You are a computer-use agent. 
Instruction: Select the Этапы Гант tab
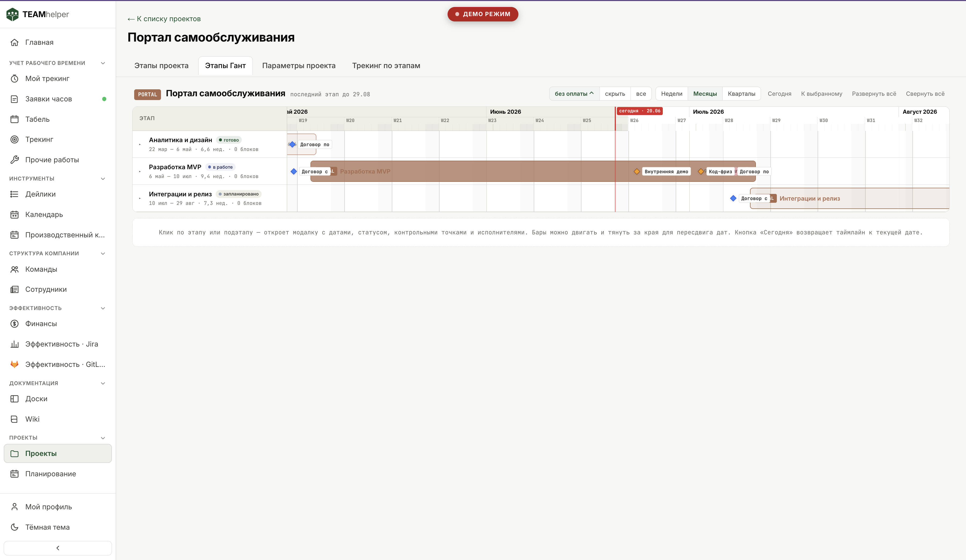pyautogui.click(x=225, y=66)
